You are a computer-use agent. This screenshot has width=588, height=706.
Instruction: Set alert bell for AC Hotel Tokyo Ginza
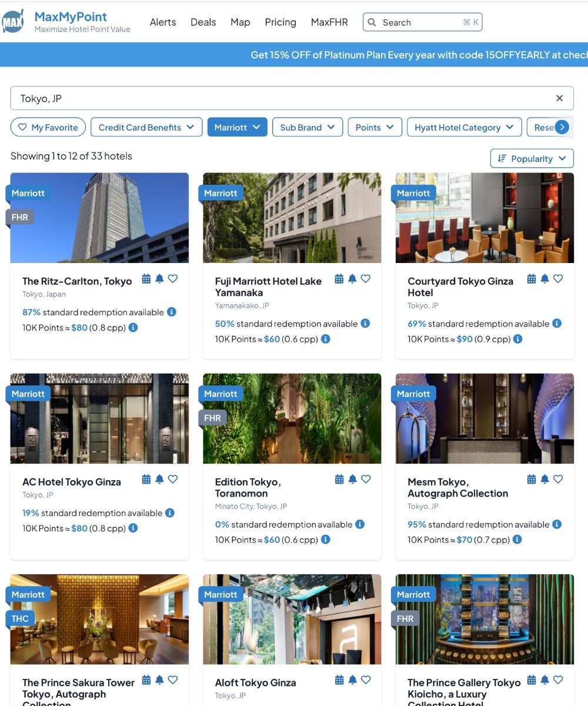(159, 479)
